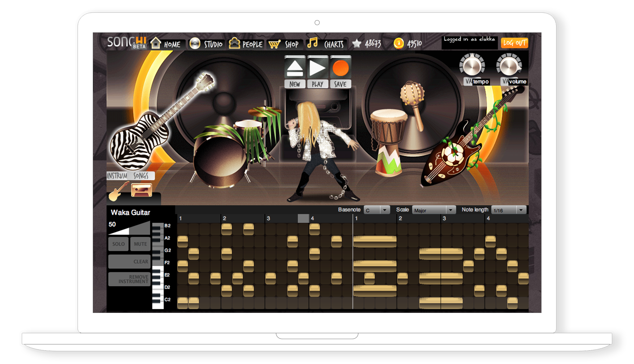The image size is (634, 364).
Task: Switch to the INSTRUM tab
Action: click(117, 176)
